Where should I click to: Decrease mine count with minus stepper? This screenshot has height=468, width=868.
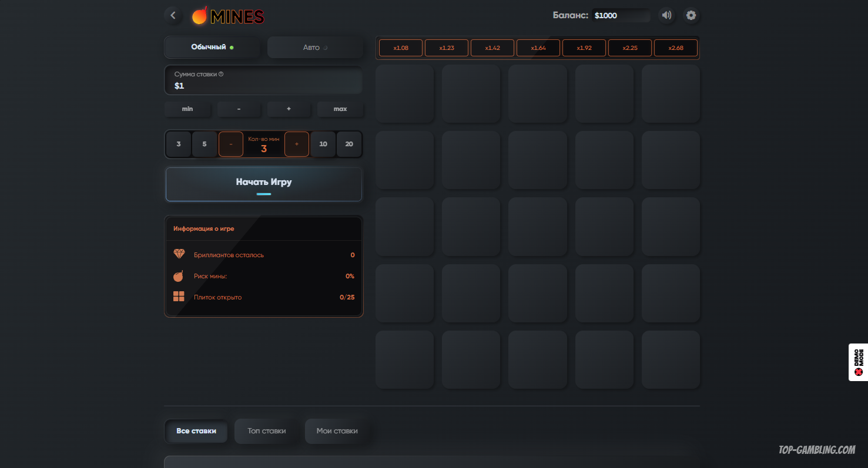coord(231,144)
